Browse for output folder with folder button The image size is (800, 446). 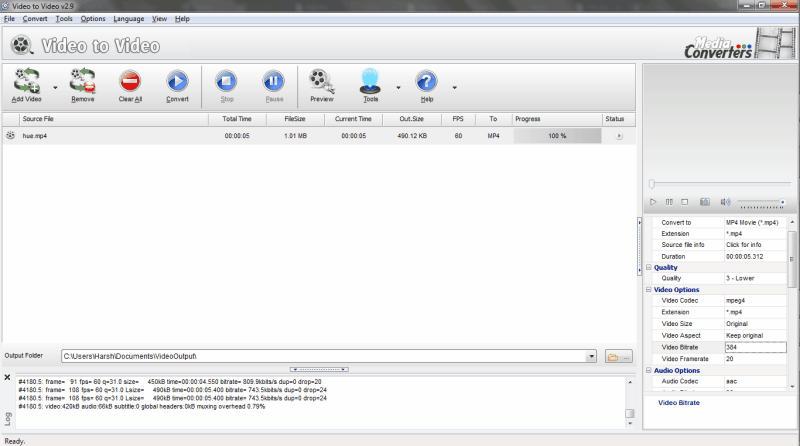pyautogui.click(x=618, y=357)
